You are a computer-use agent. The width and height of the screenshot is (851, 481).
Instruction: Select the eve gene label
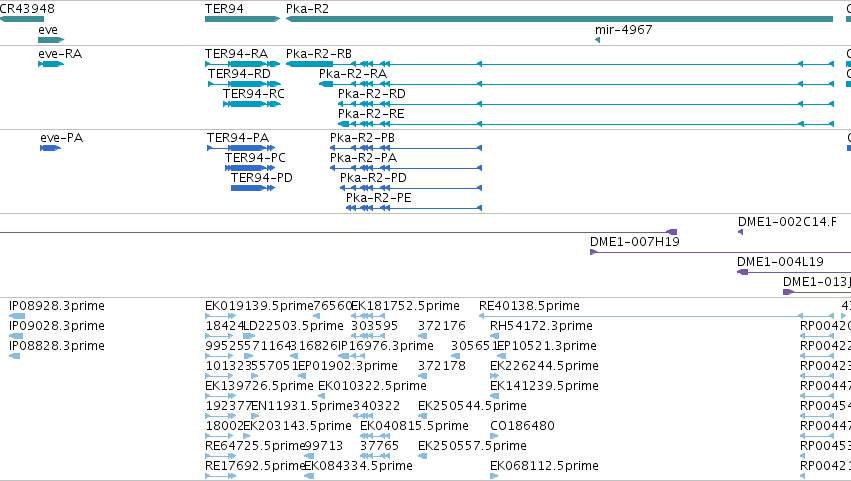(48, 30)
